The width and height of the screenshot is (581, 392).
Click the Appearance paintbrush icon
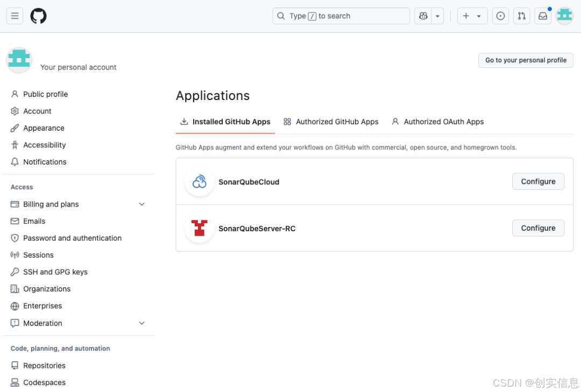tap(15, 128)
